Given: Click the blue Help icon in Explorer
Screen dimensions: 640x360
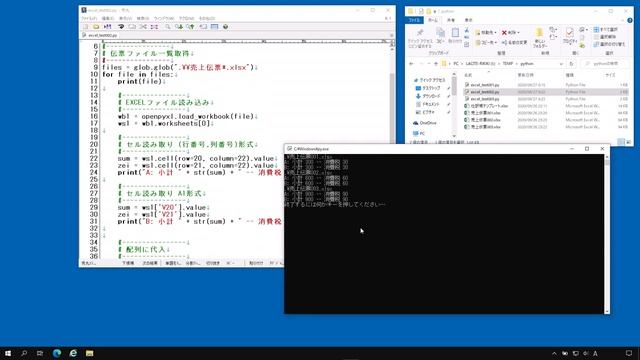Looking at the screenshot, I should [630, 20].
